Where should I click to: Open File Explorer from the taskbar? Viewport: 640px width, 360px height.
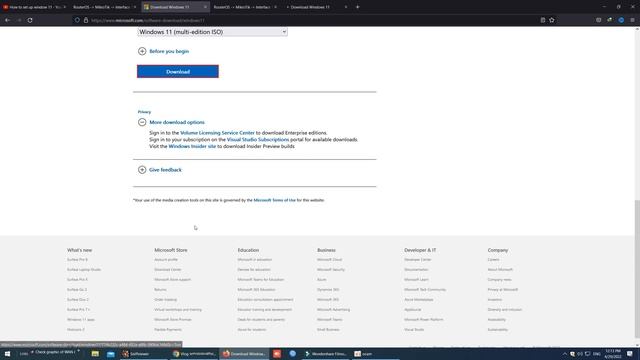[x=95, y=354]
